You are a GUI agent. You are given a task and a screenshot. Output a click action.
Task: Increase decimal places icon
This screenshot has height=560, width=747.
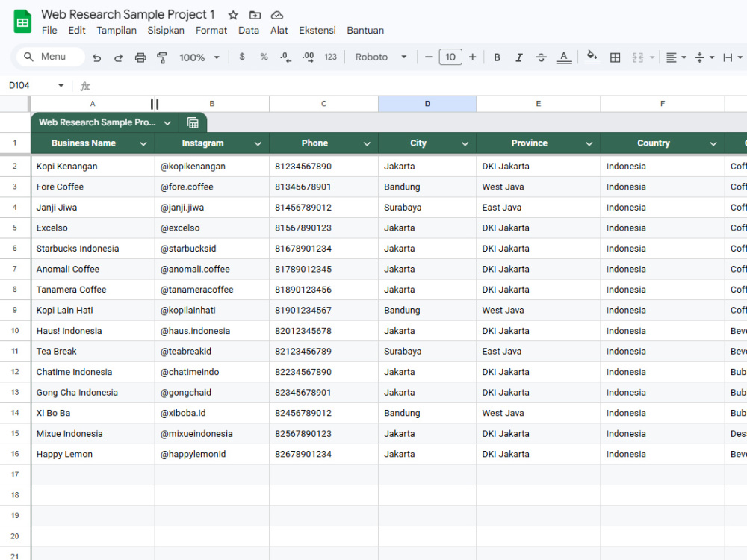tap(308, 57)
